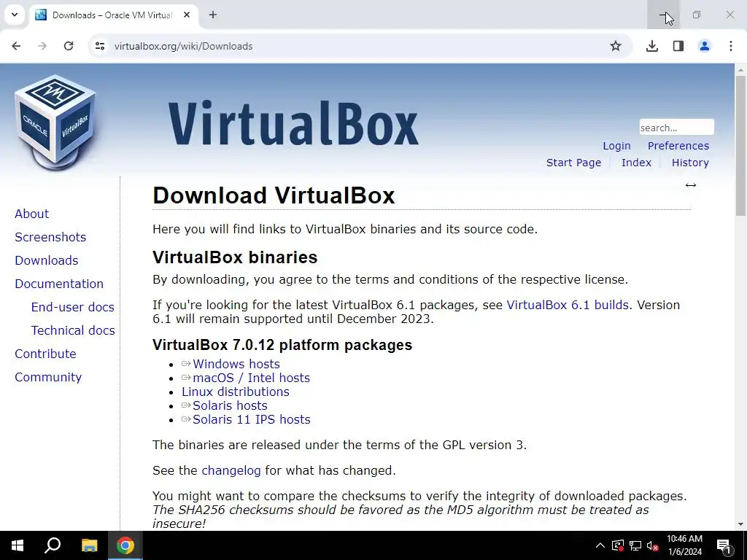The width and height of the screenshot is (747, 560).
Task: Open Documentation in the sidebar
Action: (x=59, y=284)
